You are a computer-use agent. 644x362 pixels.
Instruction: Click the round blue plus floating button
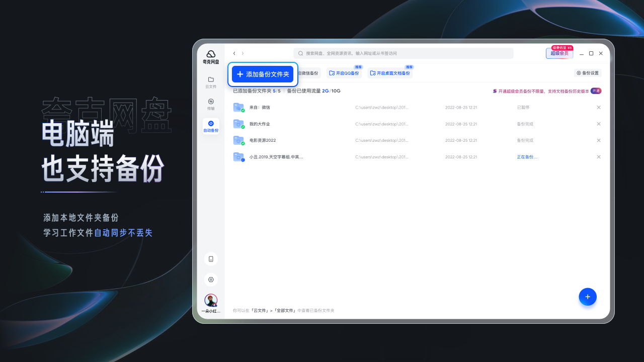point(588,297)
